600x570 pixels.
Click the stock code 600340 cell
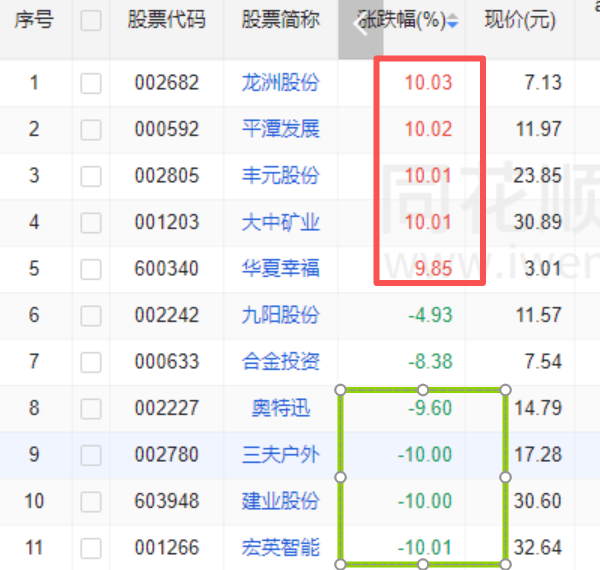pyautogui.click(x=167, y=269)
